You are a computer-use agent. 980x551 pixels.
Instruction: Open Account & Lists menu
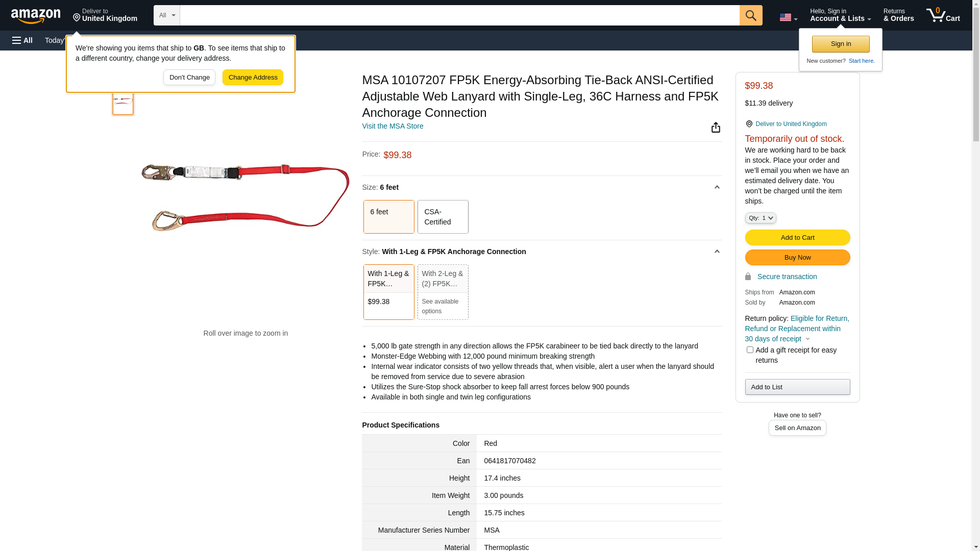(x=840, y=15)
